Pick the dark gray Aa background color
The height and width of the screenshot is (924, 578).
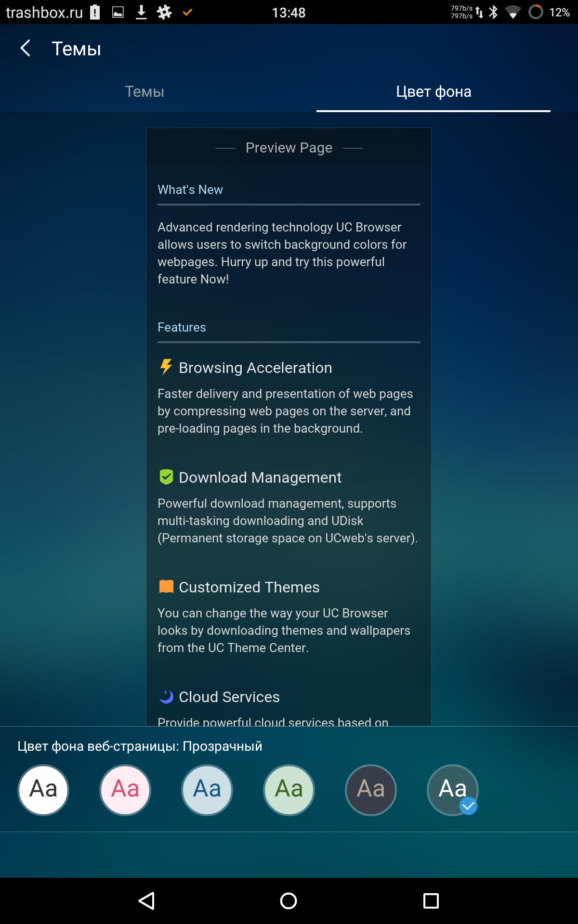point(371,790)
